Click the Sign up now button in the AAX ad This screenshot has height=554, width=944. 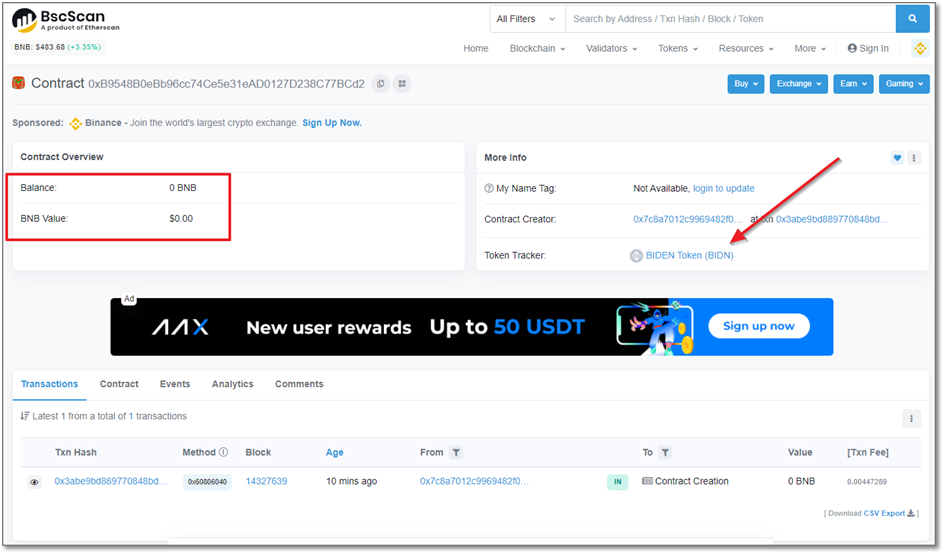click(759, 326)
